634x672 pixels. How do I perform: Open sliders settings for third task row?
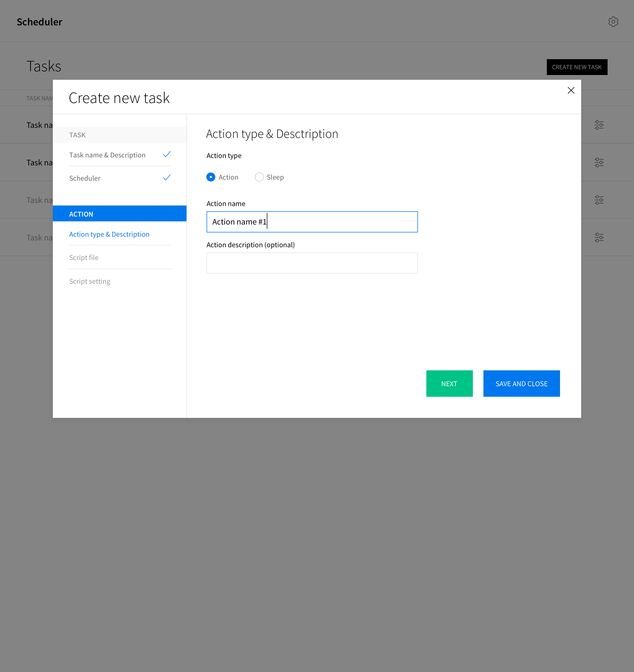pyautogui.click(x=599, y=200)
